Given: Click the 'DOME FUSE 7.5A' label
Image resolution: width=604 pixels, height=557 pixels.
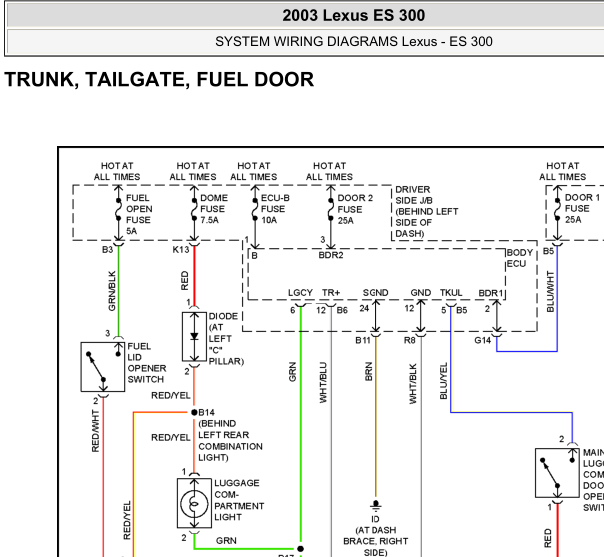Looking at the screenshot, I should pos(214,209).
